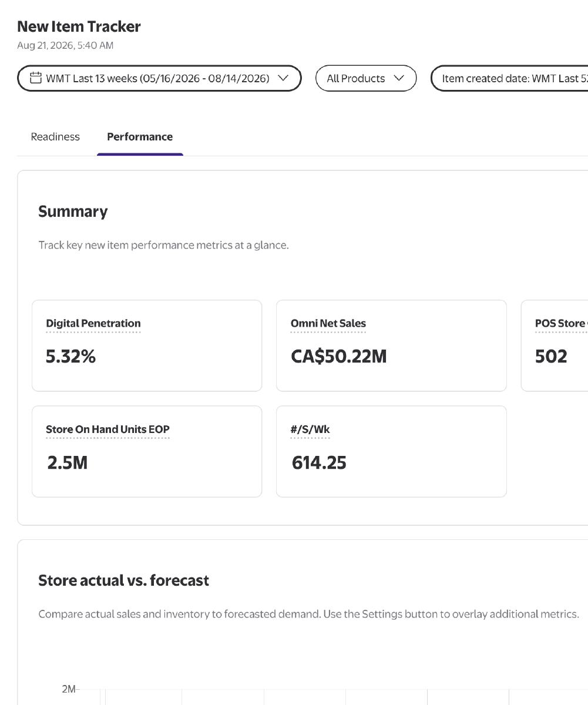
Task: Click the Aug 21, 2026, 5:40 AM timestamp
Action: 65,45
